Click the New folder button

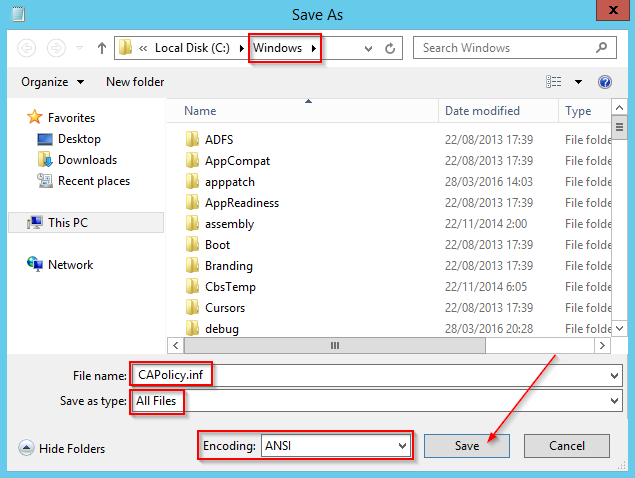click(135, 82)
